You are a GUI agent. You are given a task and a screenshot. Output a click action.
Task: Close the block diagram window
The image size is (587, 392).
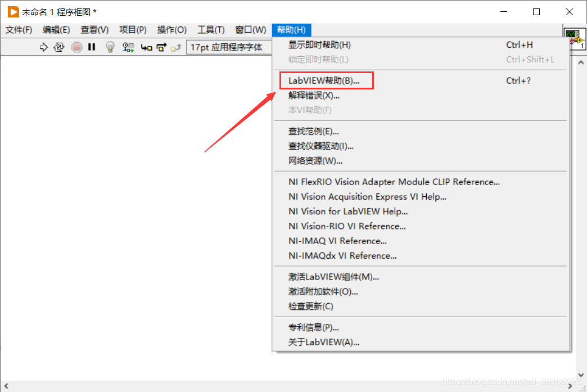point(570,12)
